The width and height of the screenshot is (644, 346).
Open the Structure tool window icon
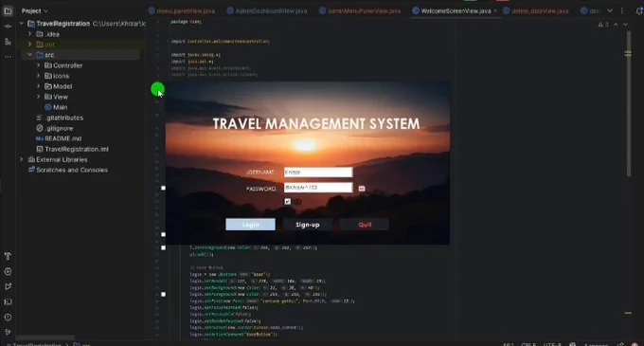point(8,42)
